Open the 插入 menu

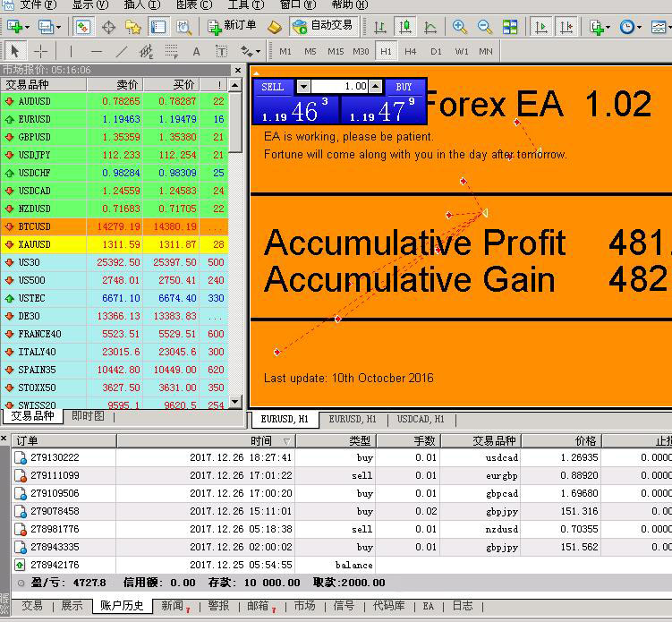[142, 4]
